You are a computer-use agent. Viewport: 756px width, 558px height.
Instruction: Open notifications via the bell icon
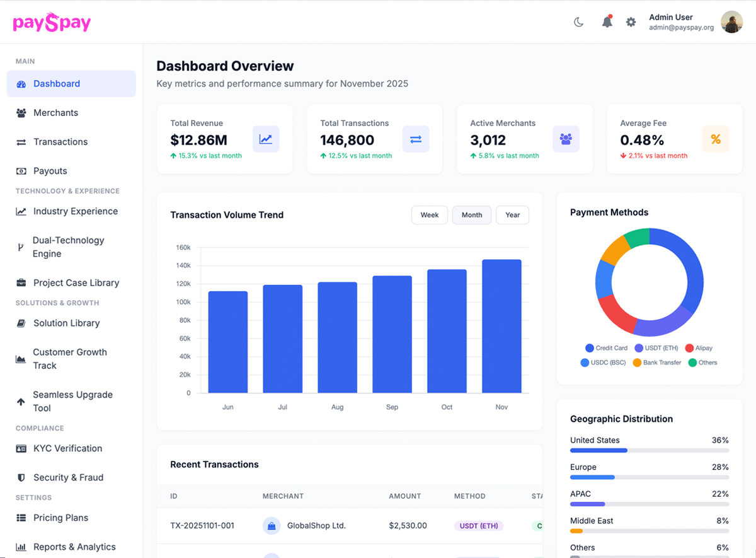tap(607, 22)
